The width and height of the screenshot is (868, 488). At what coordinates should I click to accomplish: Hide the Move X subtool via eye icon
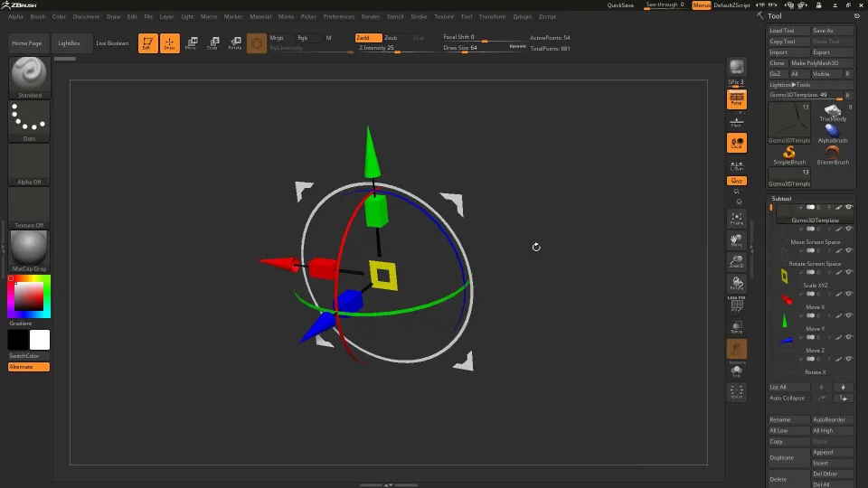tap(849, 295)
